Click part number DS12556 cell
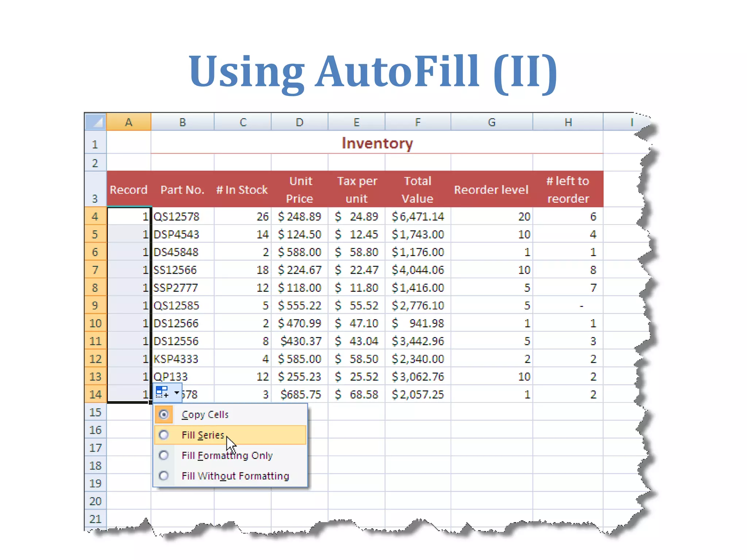The image size is (747, 560). point(183,341)
